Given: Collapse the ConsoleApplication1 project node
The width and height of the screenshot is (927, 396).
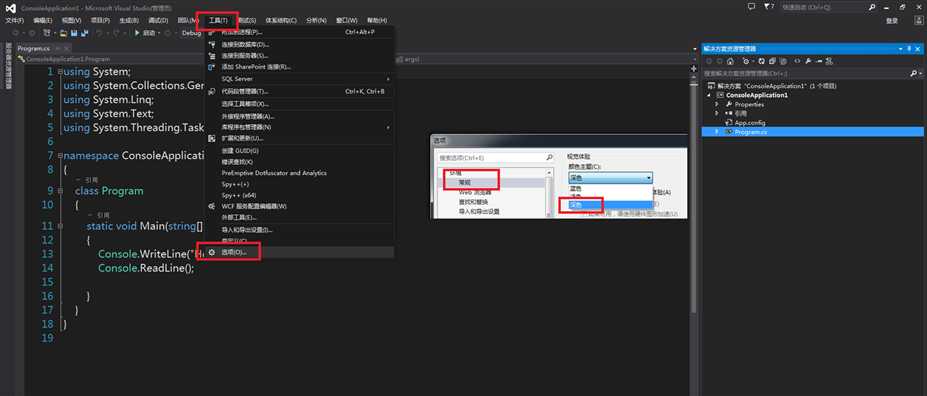Looking at the screenshot, I should pyautogui.click(x=710, y=95).
